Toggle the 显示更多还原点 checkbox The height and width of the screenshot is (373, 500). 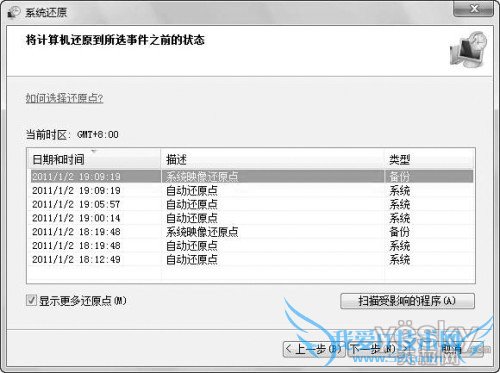pos(31,301)
